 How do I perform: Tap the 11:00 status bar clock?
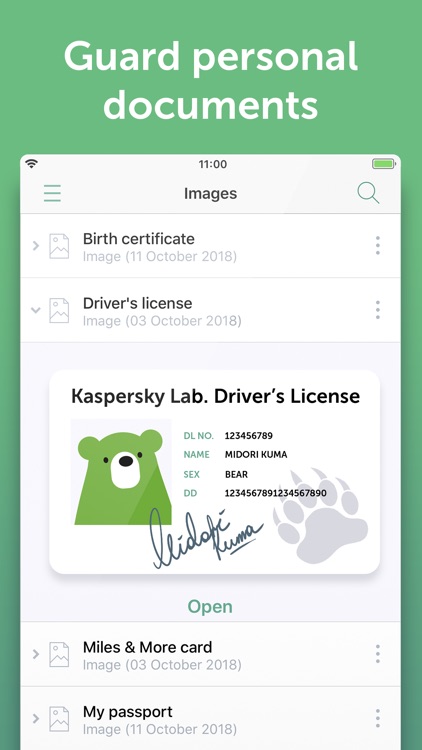(x=213, y=165)
